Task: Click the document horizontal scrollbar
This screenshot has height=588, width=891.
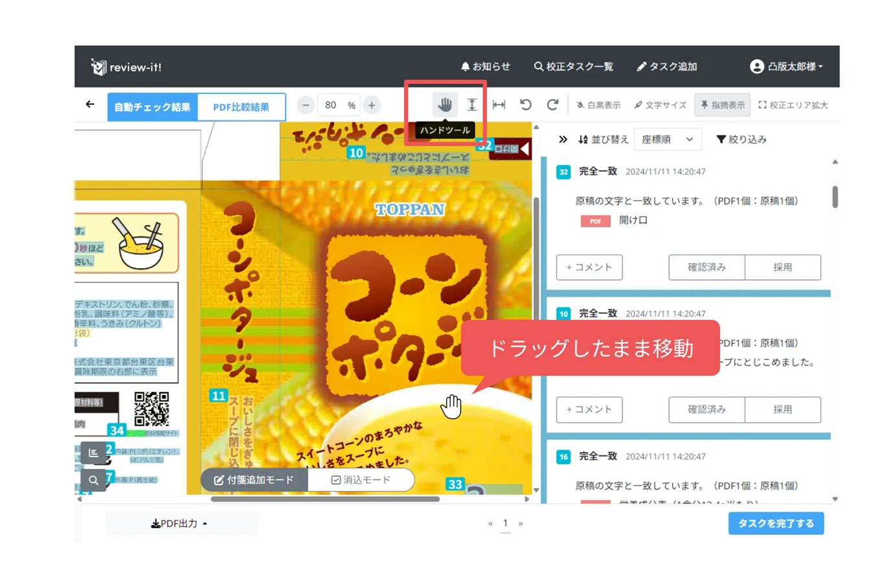Action: click(x=325, y=499)
